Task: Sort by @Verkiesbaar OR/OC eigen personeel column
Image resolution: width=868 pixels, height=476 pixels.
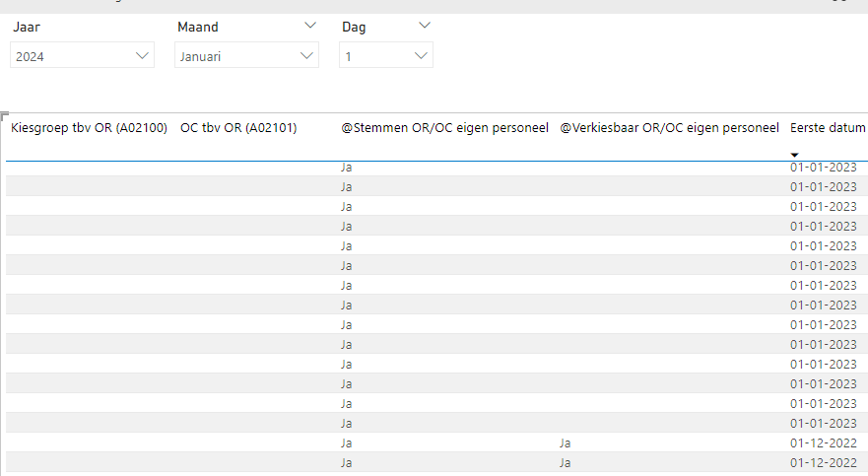Action: pos(669,128)
